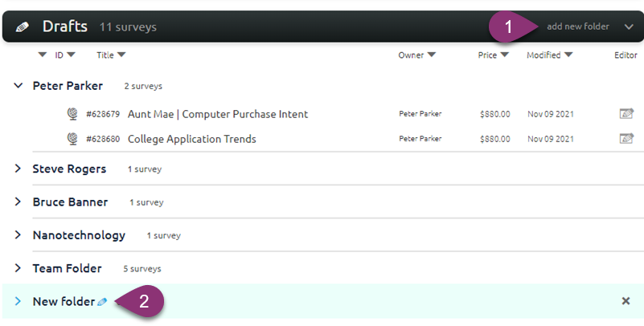Click the pencil icon beside Drafts title
Image resolution: width=644 pixels, height=326 pixels.
tap(23, 26)
